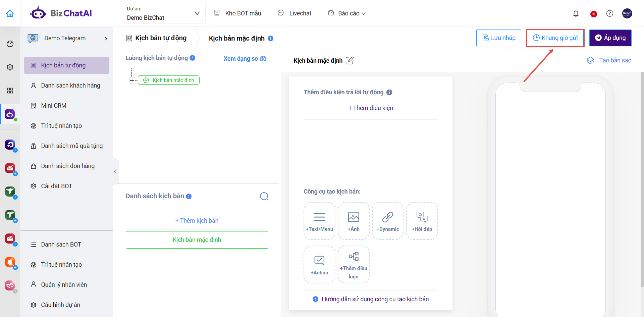Select the orange shopping bag icon in the rail
644x317 pixels.
(x=10, y=262)
